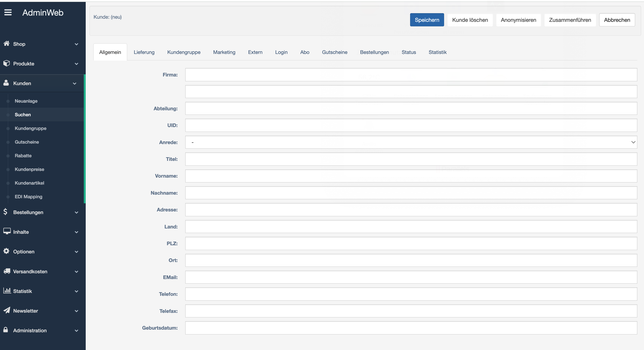Click the Anonymisieren button
This screenshot has width=644, height=350.
click(519, 20)
